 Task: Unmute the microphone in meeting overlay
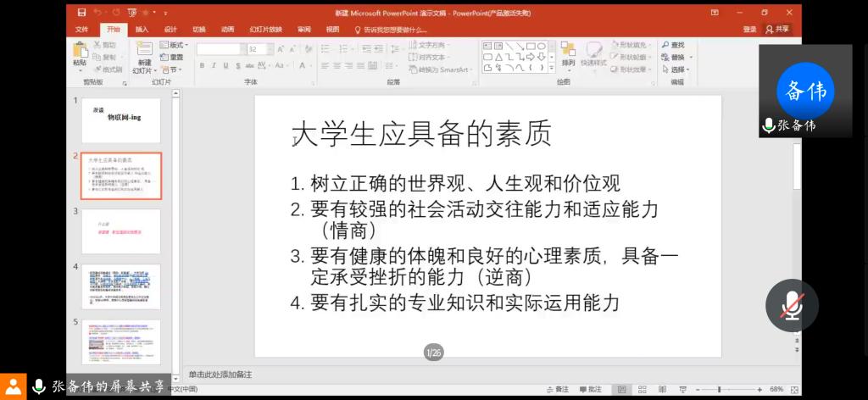pos(792,306)
